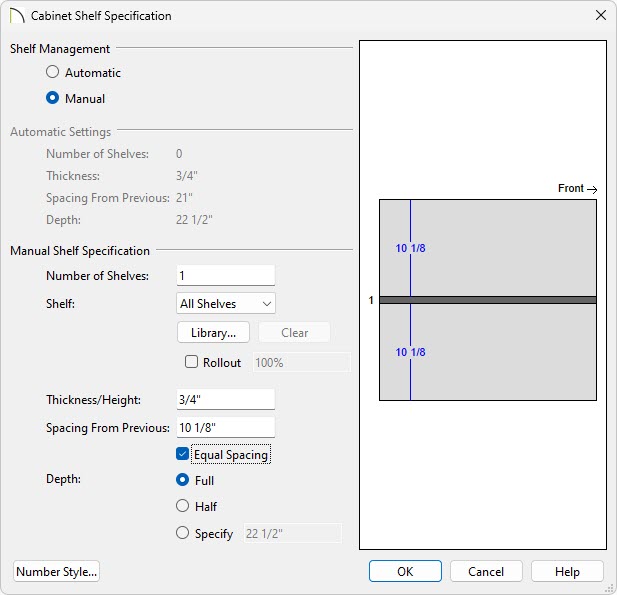617x595 pixels.
Task: Open Help for shelf specification
Action: (x=567, y=572)
